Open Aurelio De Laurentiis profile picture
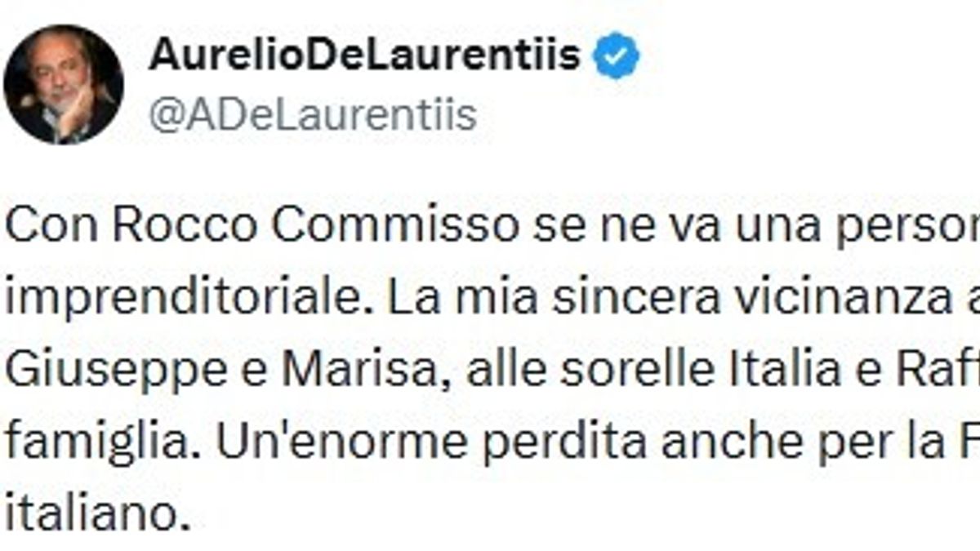The width and height of the screenshot is (980, 551). point(64,84)
